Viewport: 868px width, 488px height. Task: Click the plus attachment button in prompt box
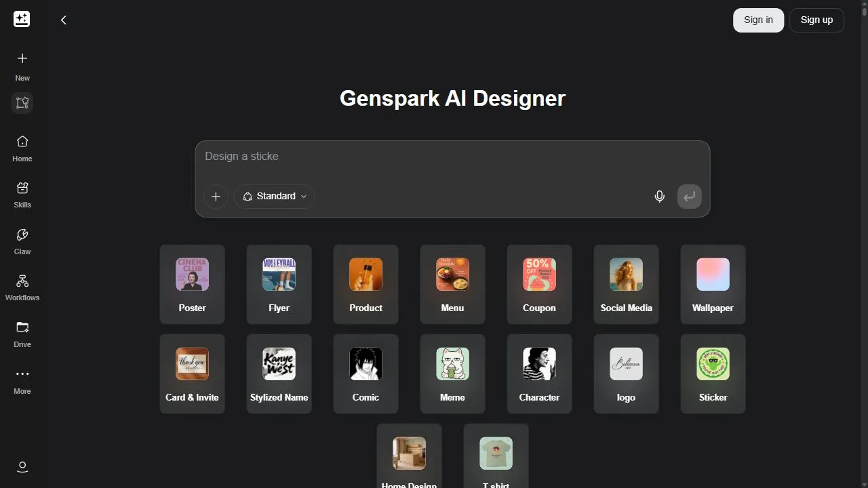click(x=216, y=197)
